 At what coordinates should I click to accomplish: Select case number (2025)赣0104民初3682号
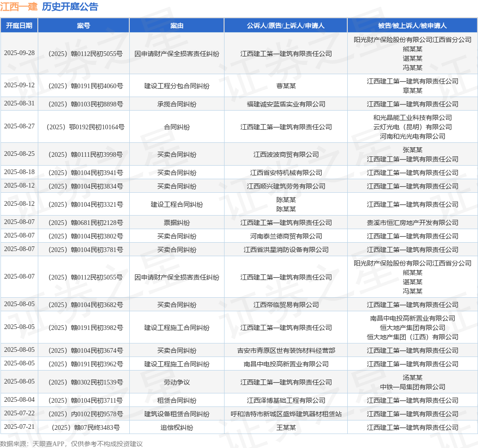click(x=85, y=305)
